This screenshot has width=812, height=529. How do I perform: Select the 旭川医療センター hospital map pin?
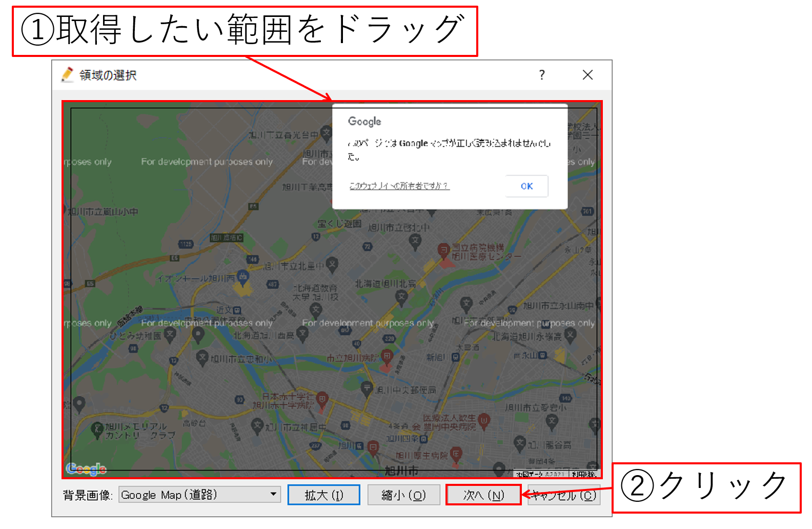coord(443,251)
